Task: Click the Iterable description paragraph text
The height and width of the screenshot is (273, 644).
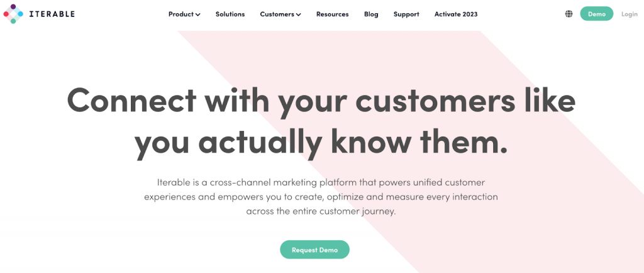Action: [321, 197]
